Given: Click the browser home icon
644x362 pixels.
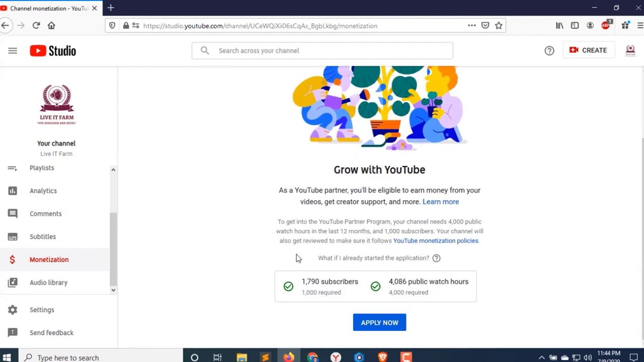Looking at the screenshot, I should [51, 26].
